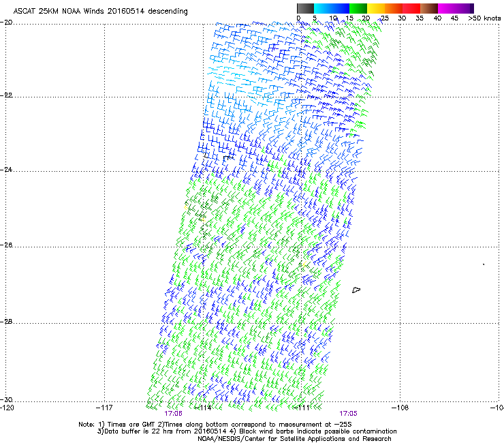
Task: Click the -111 longitude axis label
Action: (x=301, y=408)
